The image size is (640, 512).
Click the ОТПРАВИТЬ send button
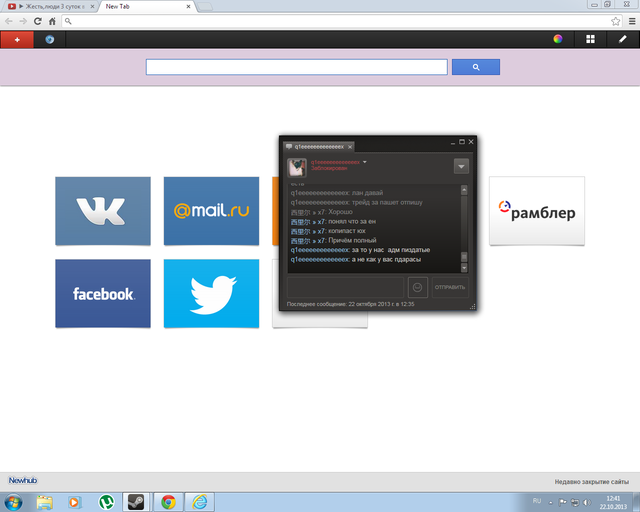click(450, 287)
